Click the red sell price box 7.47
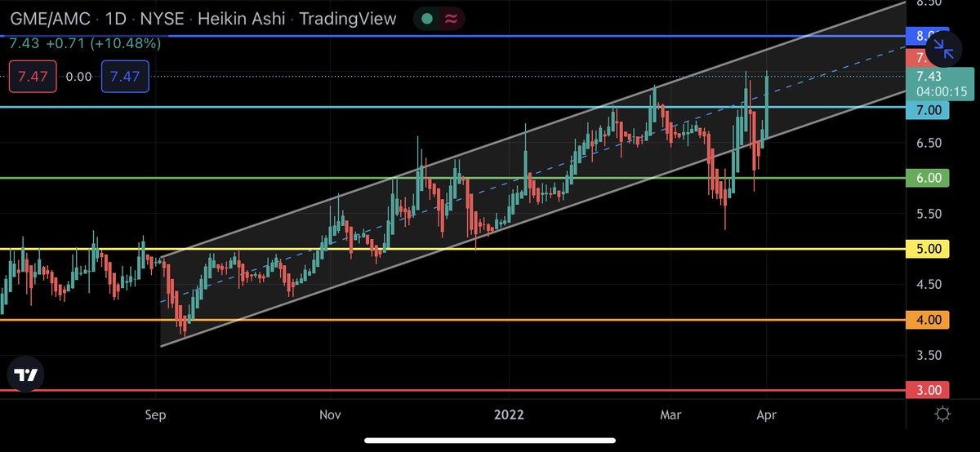The image size is (980, 452). 32,76
